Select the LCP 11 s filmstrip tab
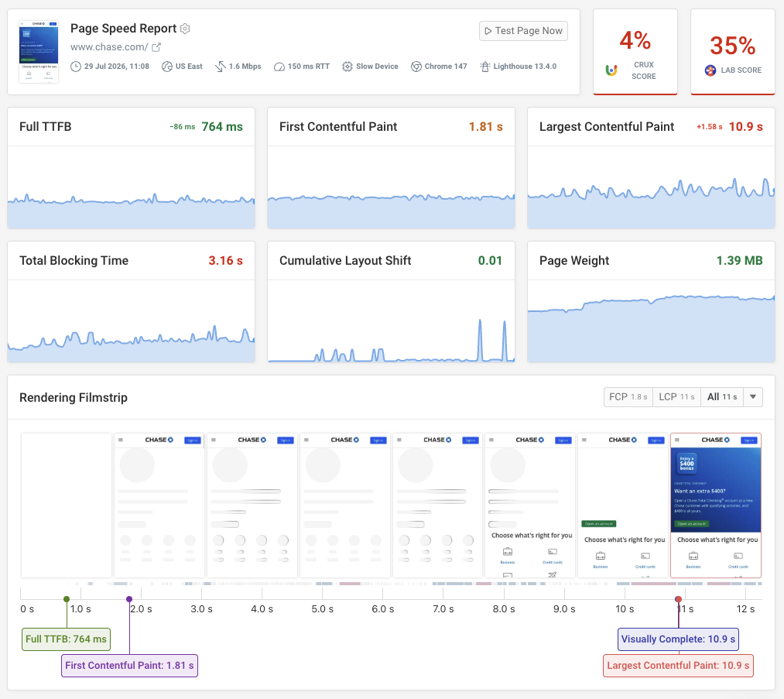This screenshot has width=784, height=699. pos(676,397)
